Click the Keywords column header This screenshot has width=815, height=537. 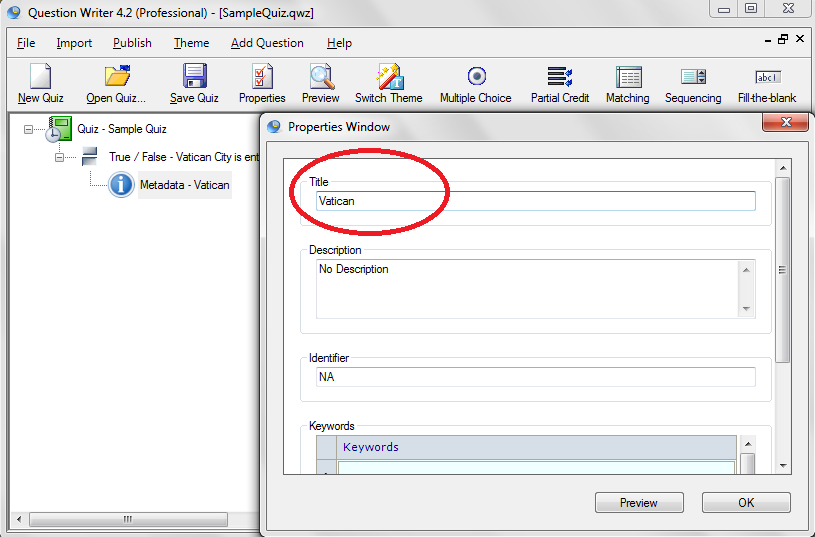pos(536,447)
